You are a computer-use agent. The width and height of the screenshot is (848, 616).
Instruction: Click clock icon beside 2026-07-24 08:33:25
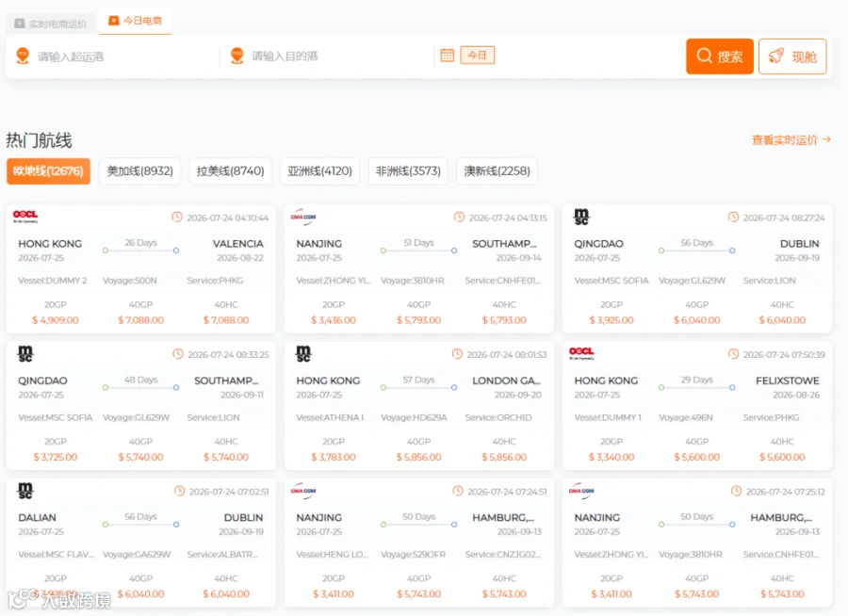(x=178, y=354)
